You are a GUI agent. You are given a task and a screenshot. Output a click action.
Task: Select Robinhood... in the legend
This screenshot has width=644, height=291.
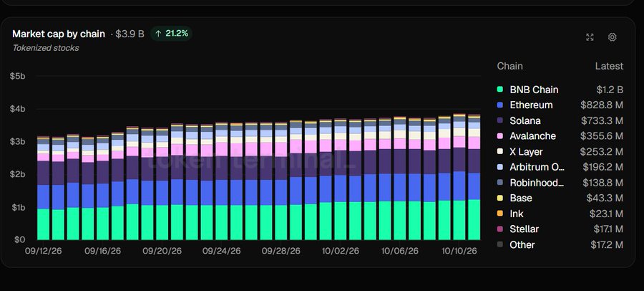(537, 182)
